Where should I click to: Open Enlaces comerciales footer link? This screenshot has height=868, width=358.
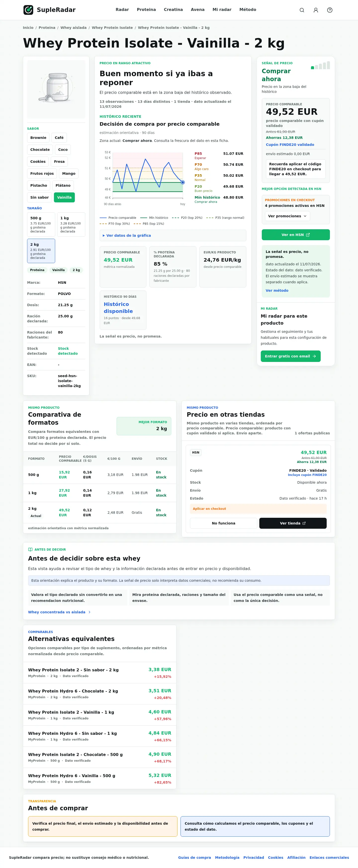click(x=329, y=858)
